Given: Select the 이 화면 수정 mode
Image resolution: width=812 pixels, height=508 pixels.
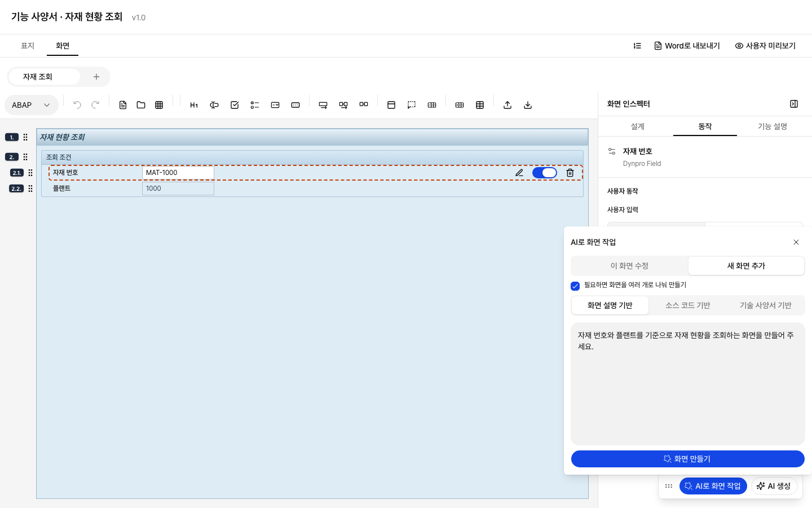Looking at the screenshot, I should pyautogui.click(x=629, y=266).
